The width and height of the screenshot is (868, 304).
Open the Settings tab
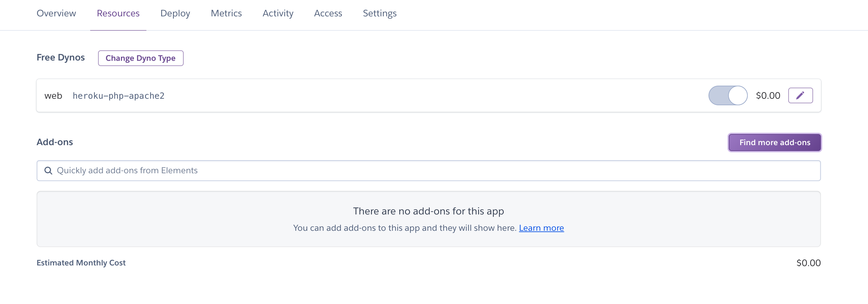379,13
